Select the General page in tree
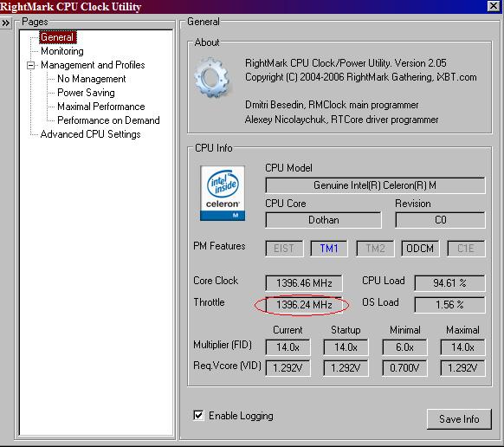The width and height of the screenshot is (504, 447). 57,37
